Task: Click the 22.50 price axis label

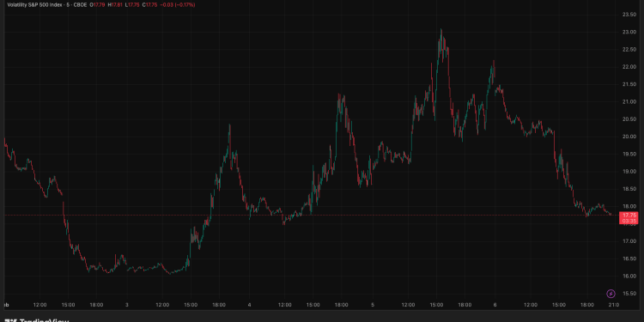Action: click(629, 49)
